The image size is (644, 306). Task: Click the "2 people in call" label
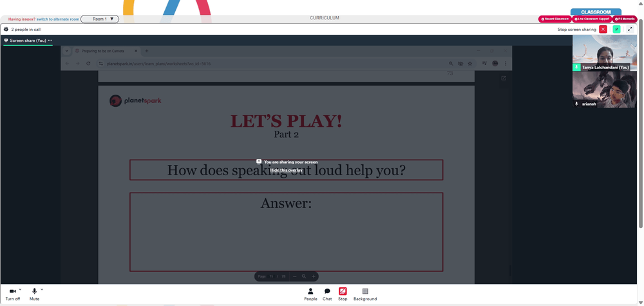(x=26, y=30)
